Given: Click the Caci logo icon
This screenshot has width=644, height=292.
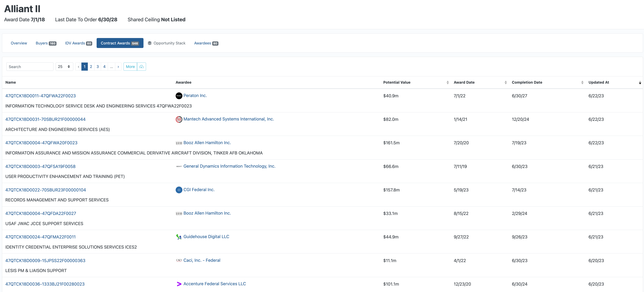Looking at the screenshot, I should coord(179,260).
